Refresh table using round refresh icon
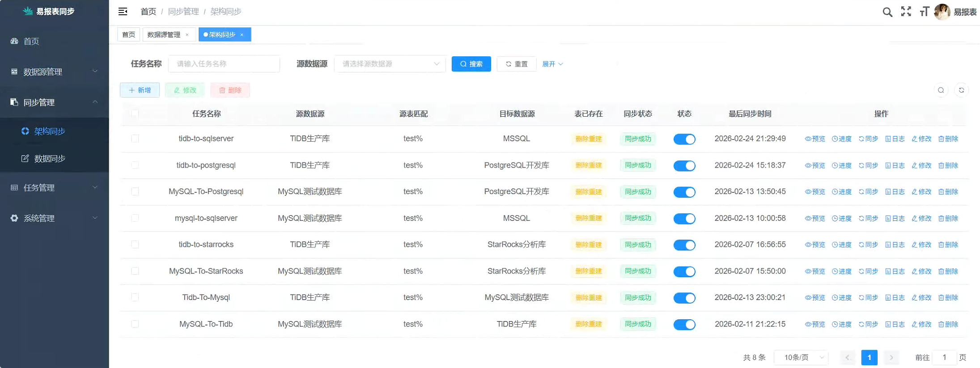 click(x=961, y=90)
